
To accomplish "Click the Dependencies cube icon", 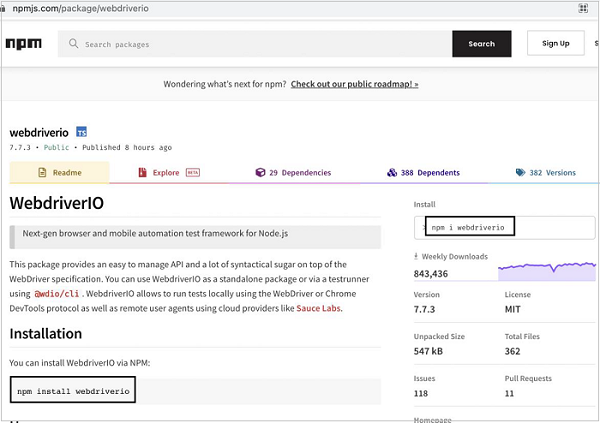I will pos(260,172).
